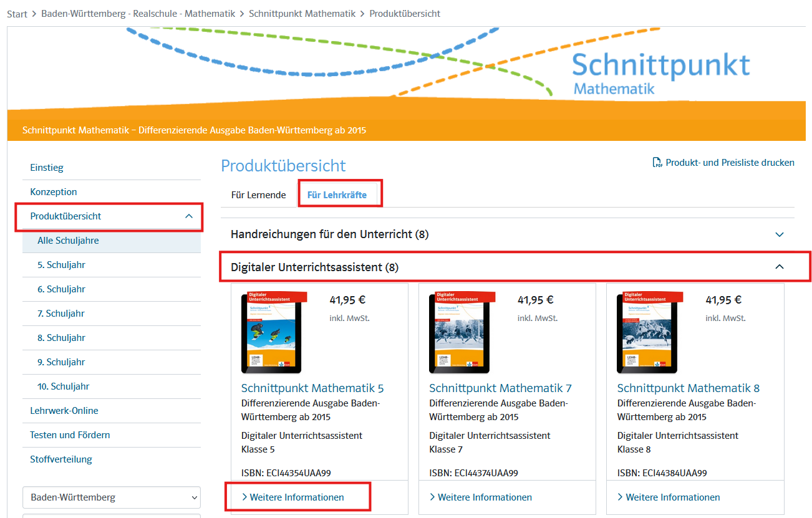Click ISBN ECI44374UAA99 text
812x518 pixels.
474,473
